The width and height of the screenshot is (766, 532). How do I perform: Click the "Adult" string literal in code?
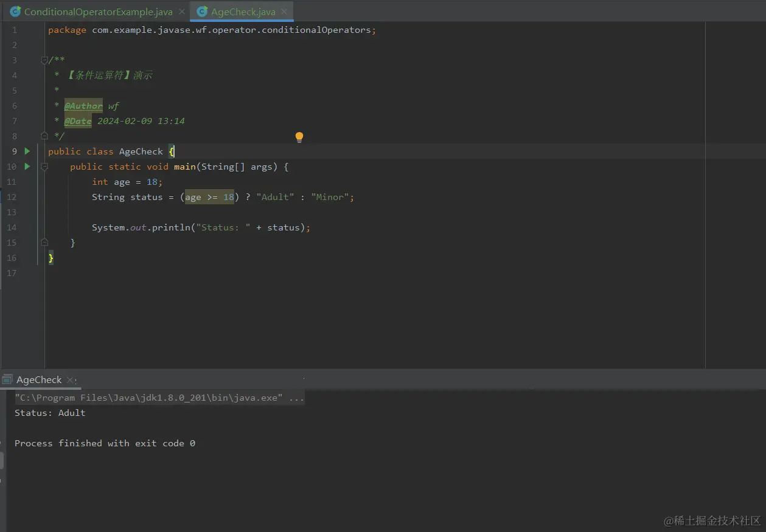coord(276,197)
